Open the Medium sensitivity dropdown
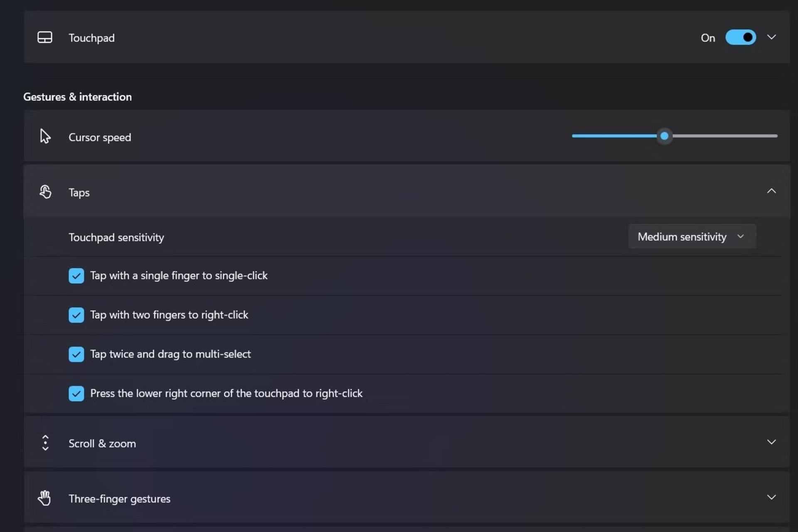This screenshot has height=532, width=798. pos(692,236)
